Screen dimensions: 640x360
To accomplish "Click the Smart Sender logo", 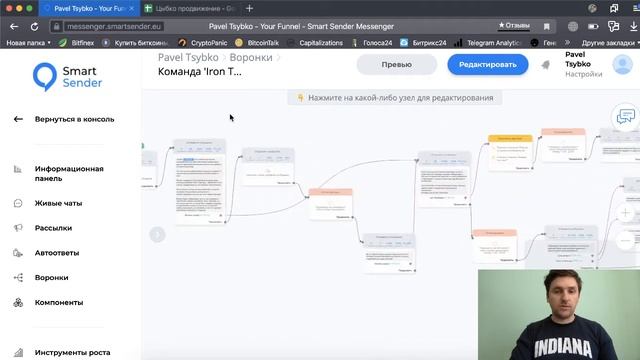I will tap(67, 77).
